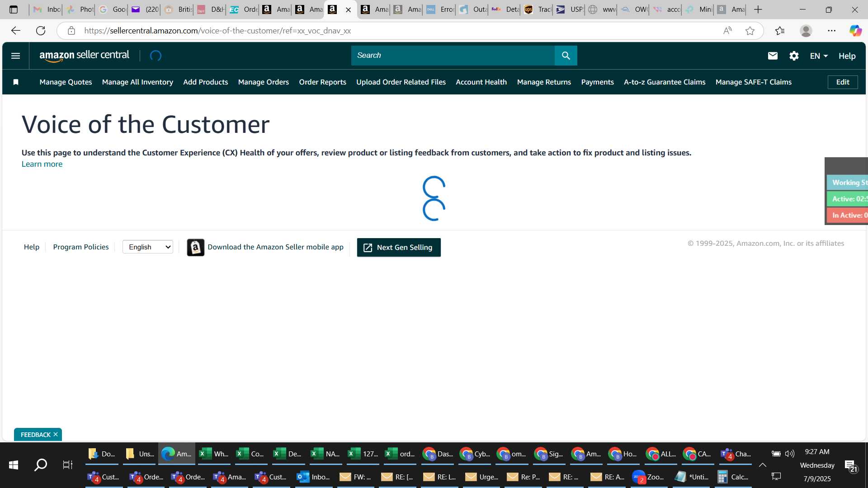This screenshot has height=488, width=868.
Task: Open Order Reports
Action: coord(322,82)
